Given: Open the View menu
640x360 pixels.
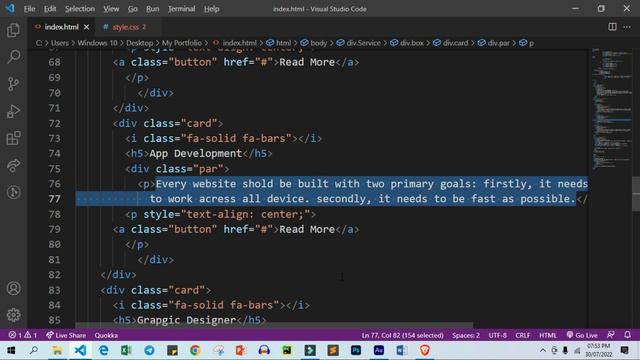Looking at the screenshot, I should [x=111, y=9].
